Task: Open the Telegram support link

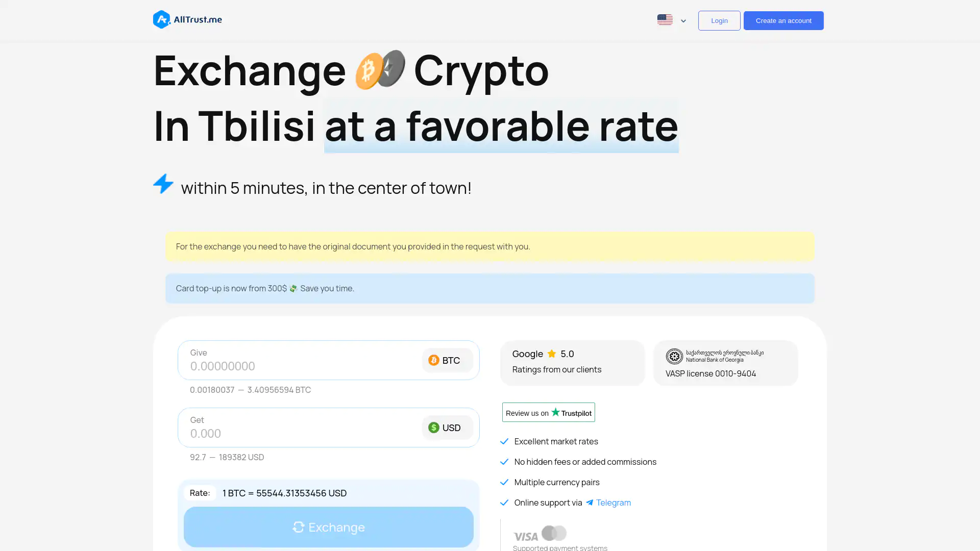Action: coord(613,503)
